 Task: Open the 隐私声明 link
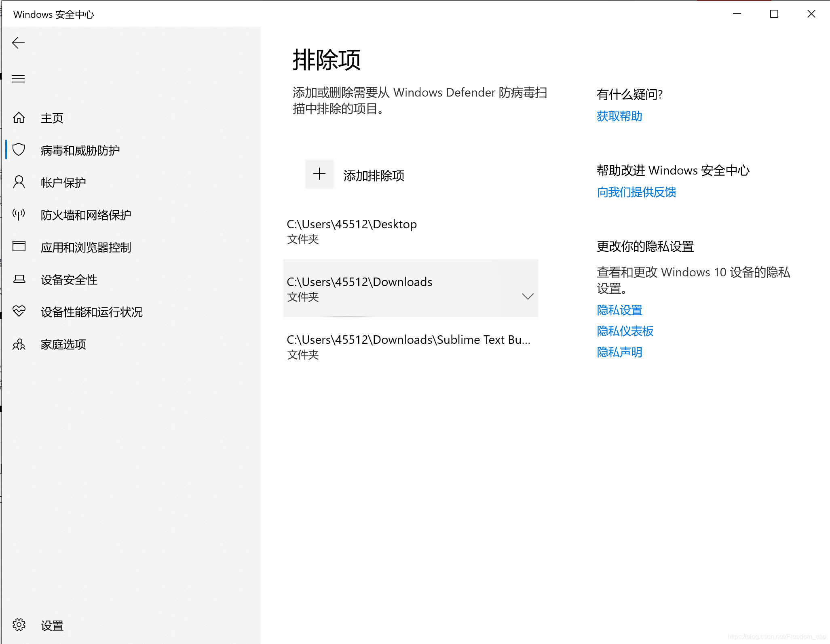pos(619,352)
